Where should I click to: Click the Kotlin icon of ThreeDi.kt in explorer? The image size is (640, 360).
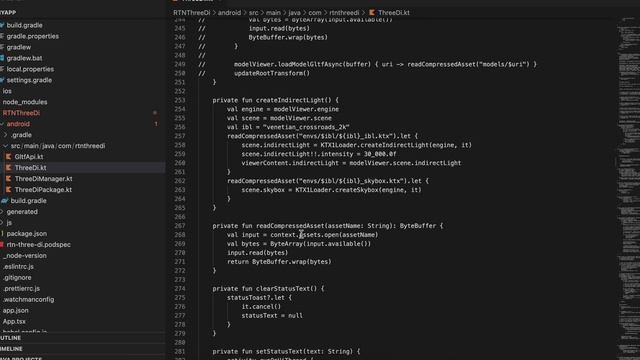8,168
